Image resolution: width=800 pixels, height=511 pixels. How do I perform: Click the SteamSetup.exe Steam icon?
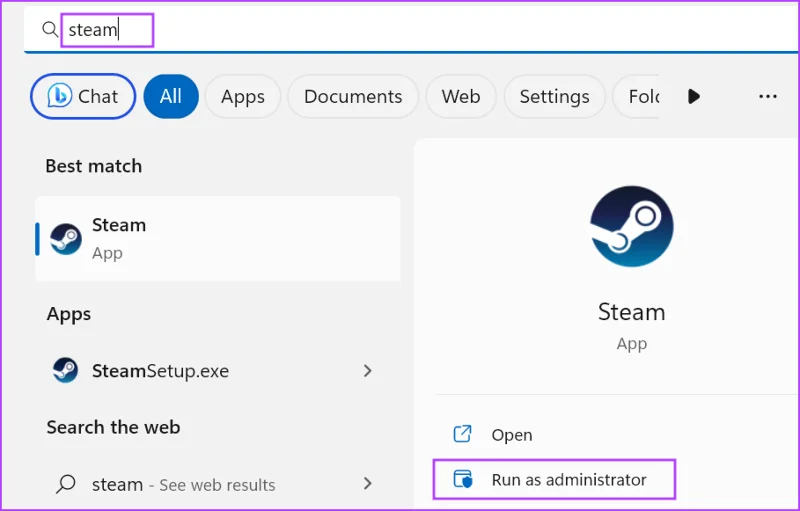[x=65, y=371]
